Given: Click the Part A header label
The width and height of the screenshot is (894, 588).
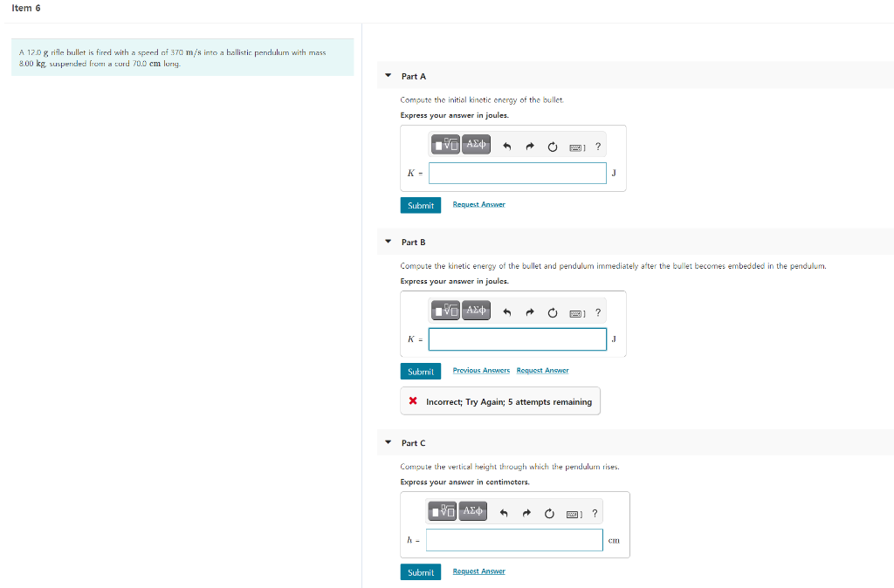Looking at the screenshot, I should tap(413, 77).
